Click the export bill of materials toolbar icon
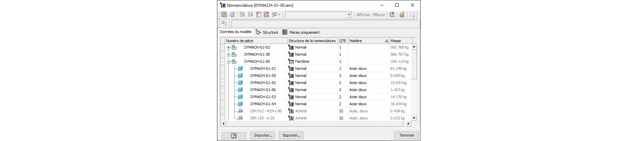 [x=224, y=15]
